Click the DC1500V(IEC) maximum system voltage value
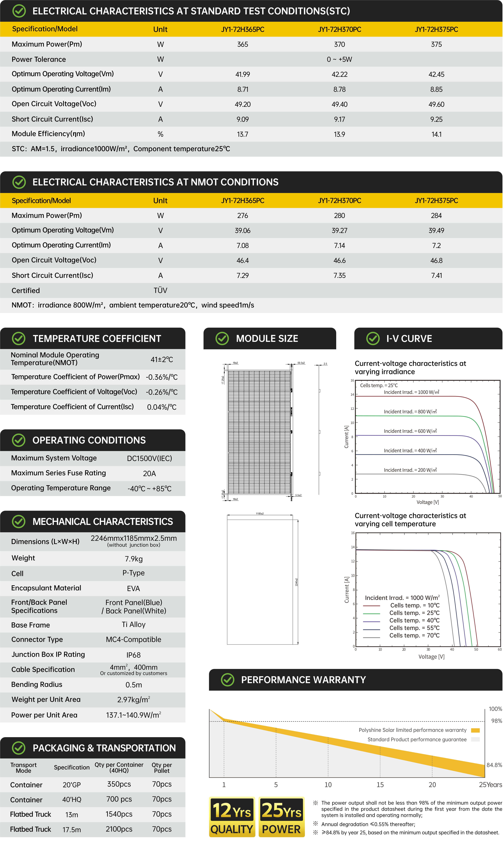504x843 pixels. coord(149,459)
